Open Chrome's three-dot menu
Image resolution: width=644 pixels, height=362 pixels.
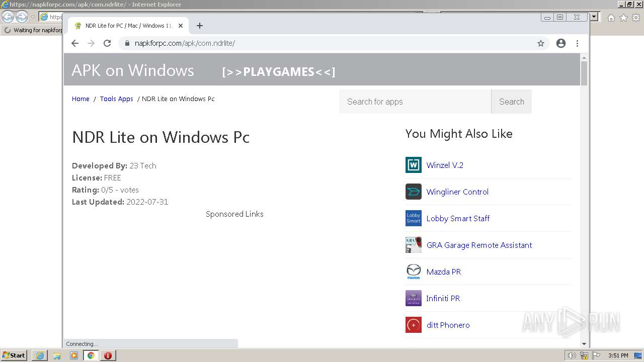click(x=578, y=43)
